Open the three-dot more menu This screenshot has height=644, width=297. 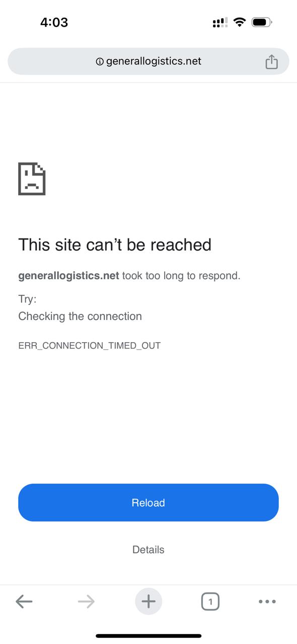(x=267, y=601)
